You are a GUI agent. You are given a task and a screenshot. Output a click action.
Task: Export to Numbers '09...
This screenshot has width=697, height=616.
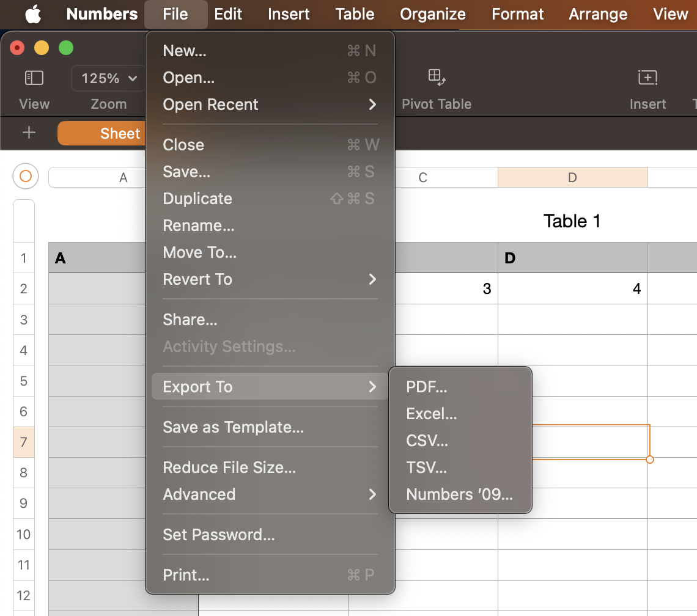tap(460, 494)
